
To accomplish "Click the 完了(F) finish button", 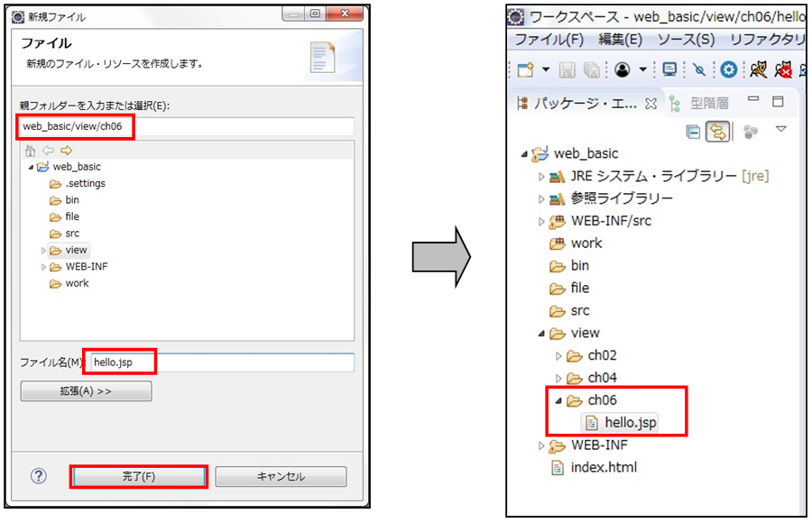I will [x=139, y=476].
